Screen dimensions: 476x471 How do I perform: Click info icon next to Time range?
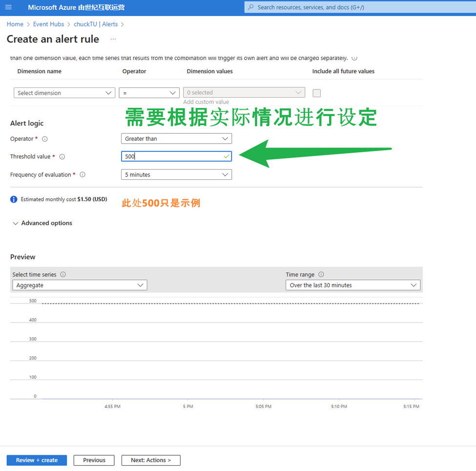321,275
